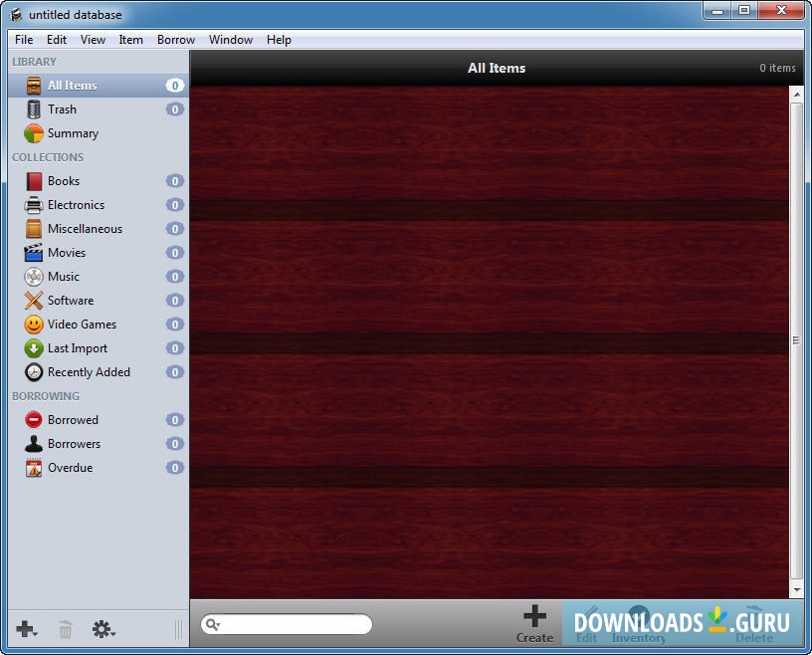
Task: View the Overdue items list
Action: tap(69, 468)
